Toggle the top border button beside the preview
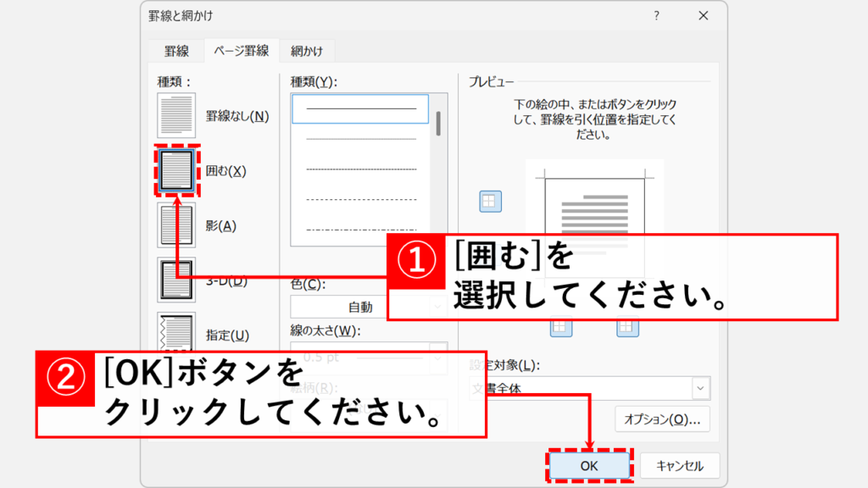 click(x=490, y=202)
